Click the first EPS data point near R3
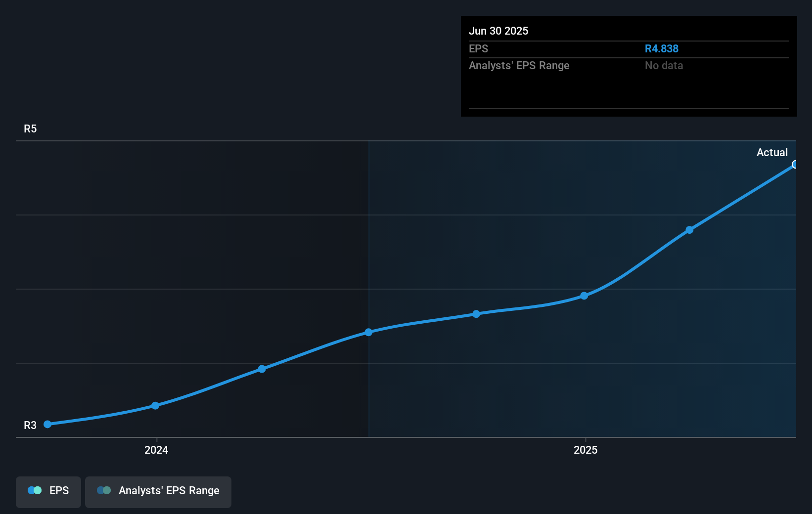The image size is (812, 514). pos(47,424)
